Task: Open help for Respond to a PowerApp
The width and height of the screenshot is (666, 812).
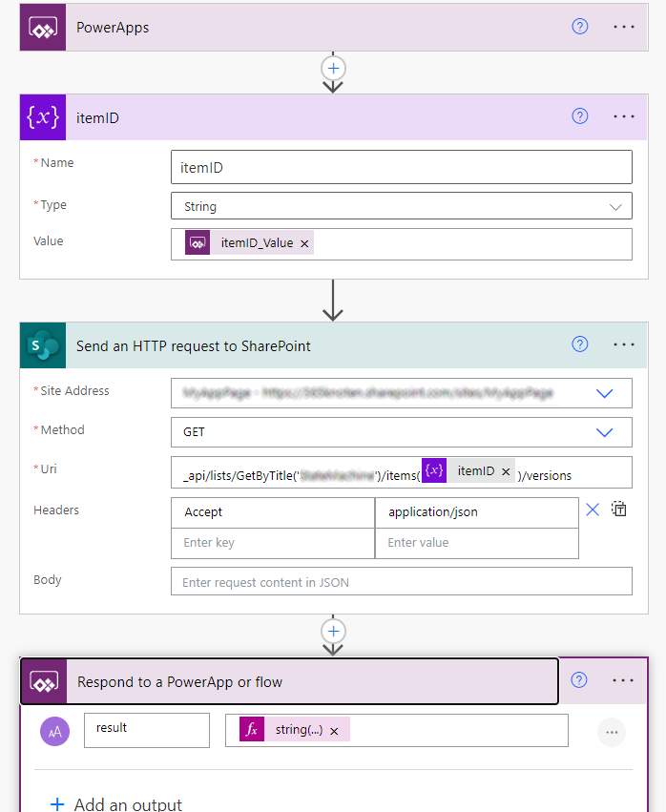Action: point(579,680)
